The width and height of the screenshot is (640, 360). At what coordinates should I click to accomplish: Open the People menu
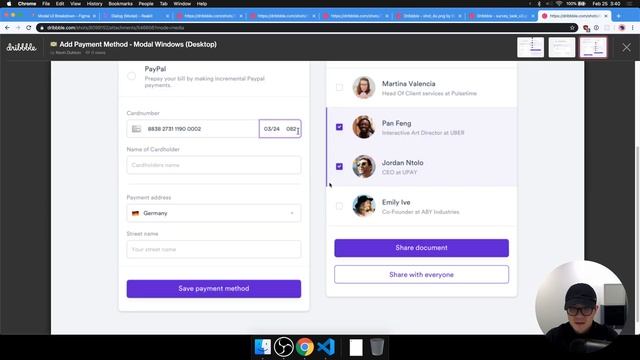[146, 4]
